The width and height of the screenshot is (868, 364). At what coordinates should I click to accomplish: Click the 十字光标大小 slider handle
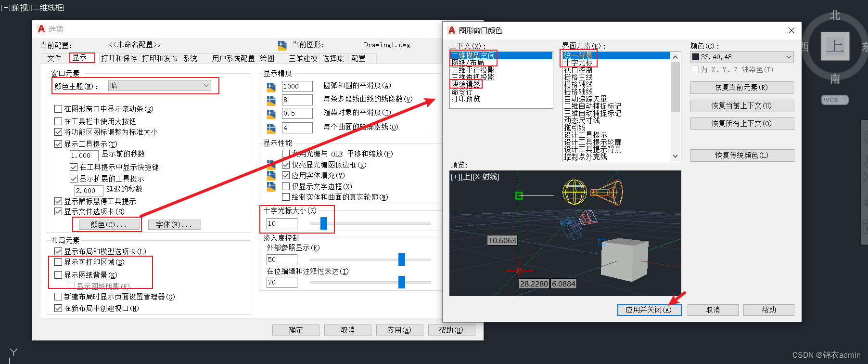coord(324,223)
